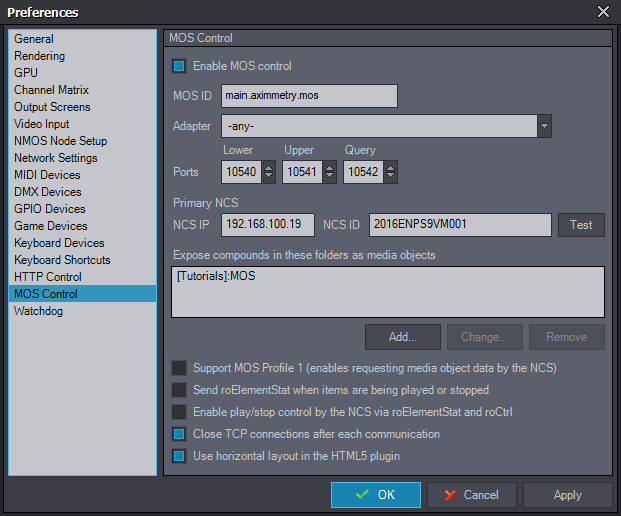The height and width of the screenshot is (516, 621).
Task: Uncheck Close TCP connections after each communication
Action: pyautogui.click(x=179, y=434)
